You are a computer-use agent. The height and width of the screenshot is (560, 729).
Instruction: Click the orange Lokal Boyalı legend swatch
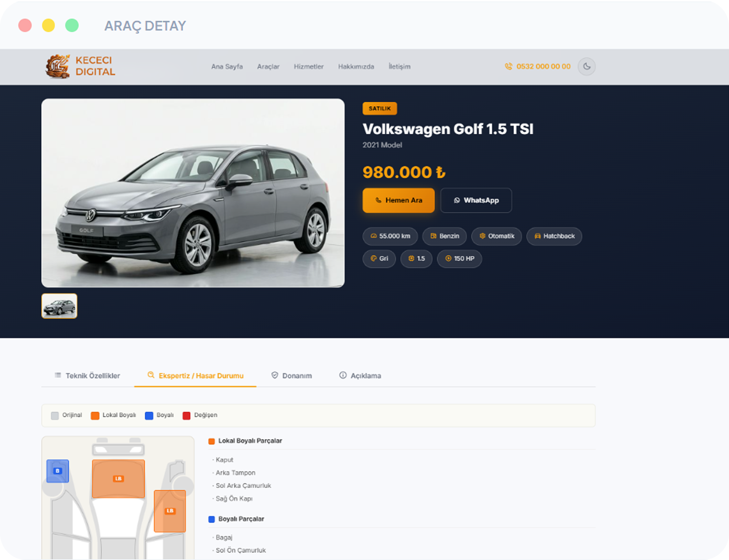tap(95, 416)
